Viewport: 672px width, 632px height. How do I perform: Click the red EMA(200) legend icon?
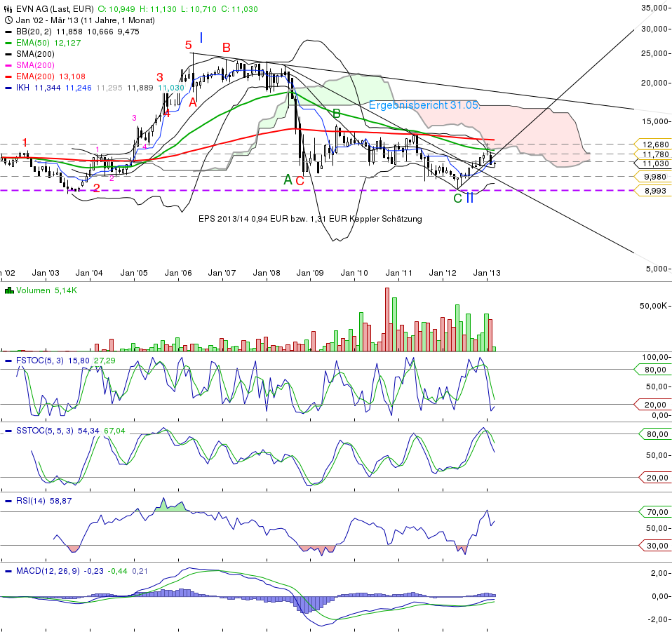tap(8, 75)
